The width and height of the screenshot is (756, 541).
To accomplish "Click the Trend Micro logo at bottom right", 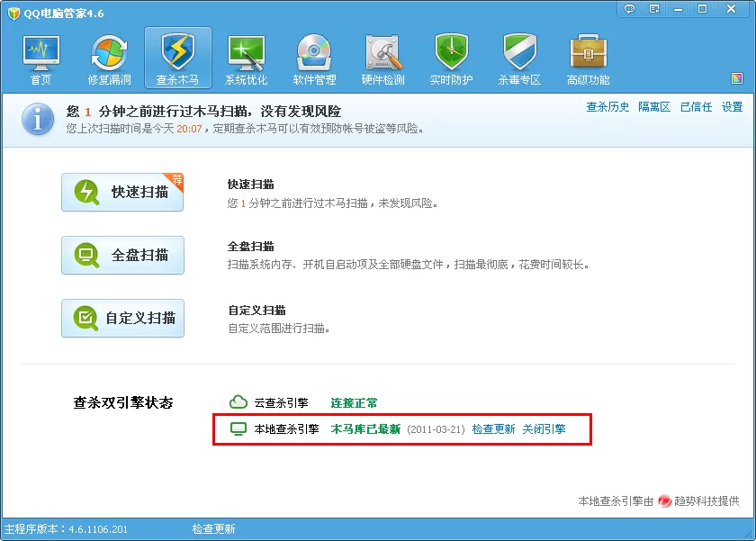I will point(665,501).
